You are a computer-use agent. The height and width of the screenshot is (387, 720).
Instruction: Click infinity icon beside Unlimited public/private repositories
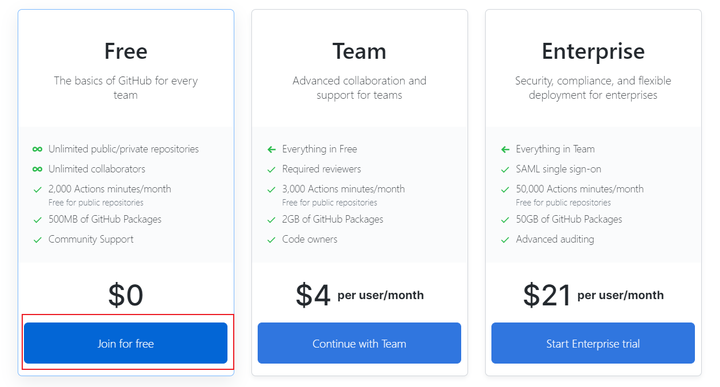(x=37, y=149)
